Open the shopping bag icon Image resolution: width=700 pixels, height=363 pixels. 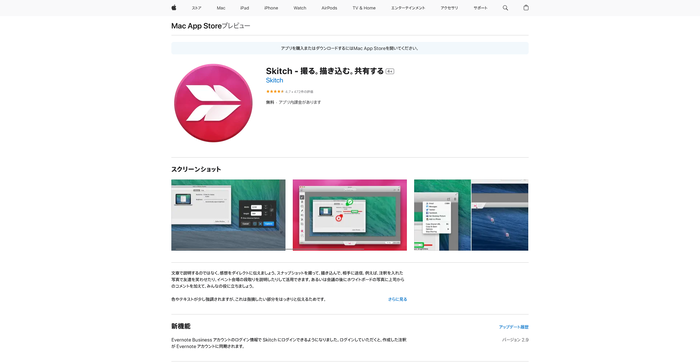click(x=526, y=8)
